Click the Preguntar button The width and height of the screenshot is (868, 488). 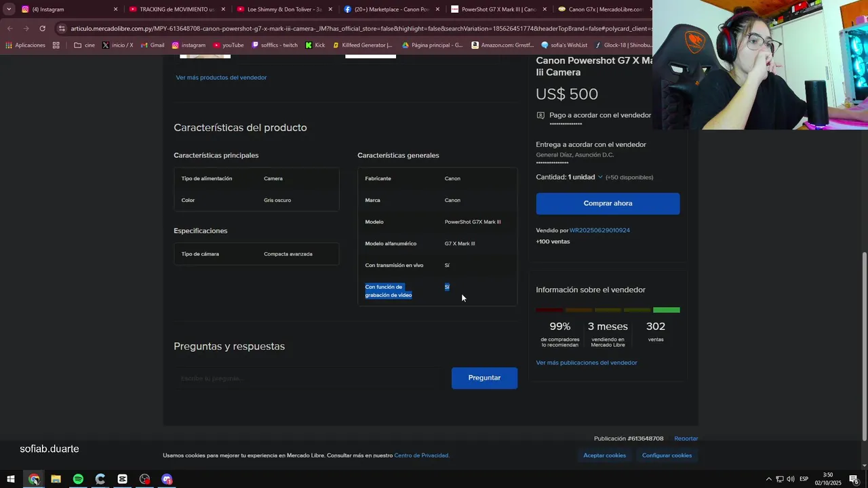tap(484, 378)
